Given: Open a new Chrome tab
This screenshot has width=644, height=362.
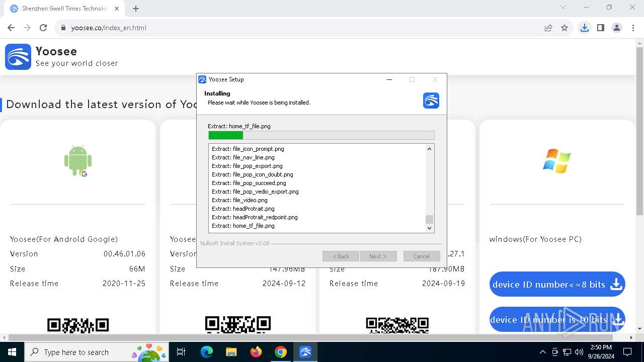Looking at the screenshot, I should tap(136, 9).
